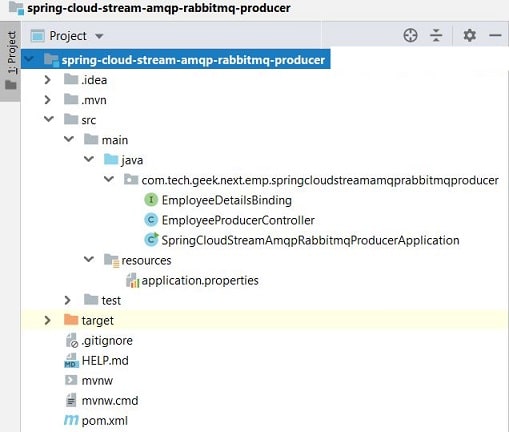
Task: Select the .gitignore file
Action: coord(107,340)
